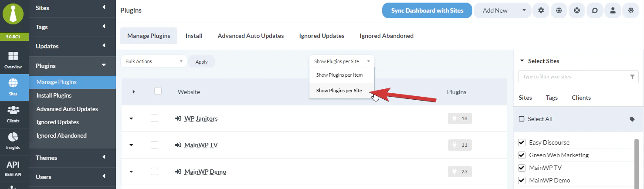Uncheck MainWP TV in the Select Sites list

pos(522,168)
